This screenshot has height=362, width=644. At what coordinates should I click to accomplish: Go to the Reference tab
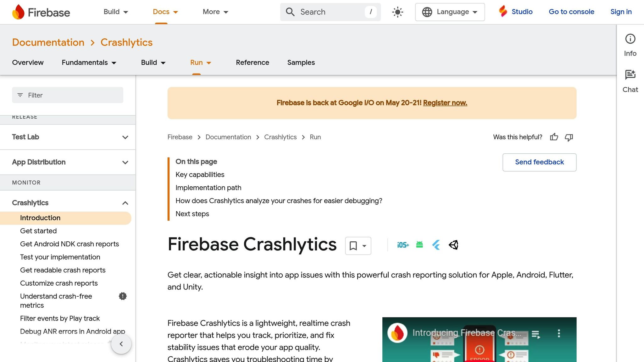coord(253,63)
